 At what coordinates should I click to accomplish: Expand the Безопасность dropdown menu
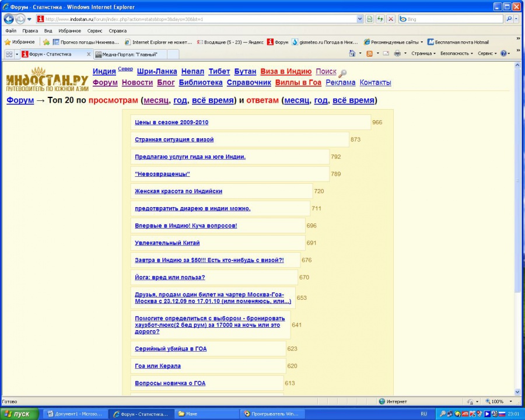pos(457,54)
